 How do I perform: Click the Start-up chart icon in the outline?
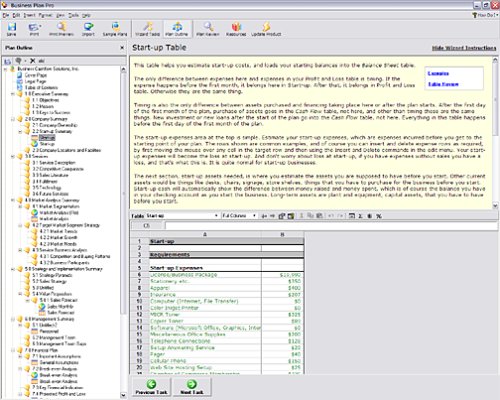point(35,144)
